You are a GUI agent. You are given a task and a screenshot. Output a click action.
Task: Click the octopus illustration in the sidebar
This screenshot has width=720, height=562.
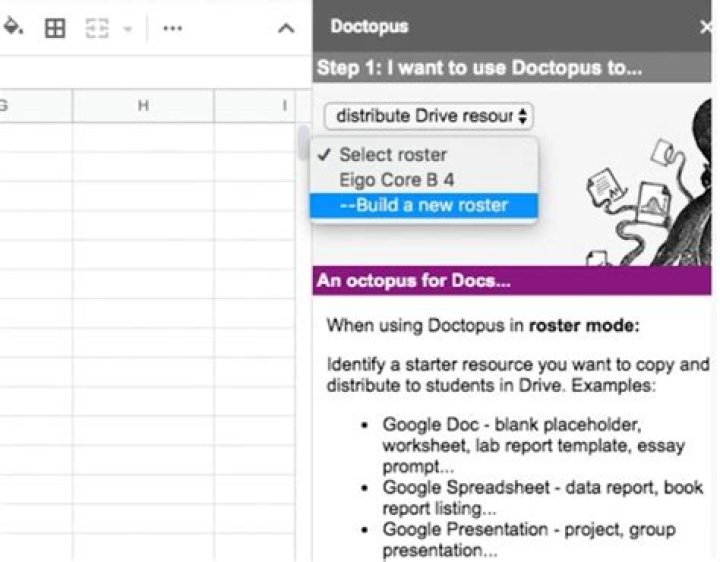648,184
